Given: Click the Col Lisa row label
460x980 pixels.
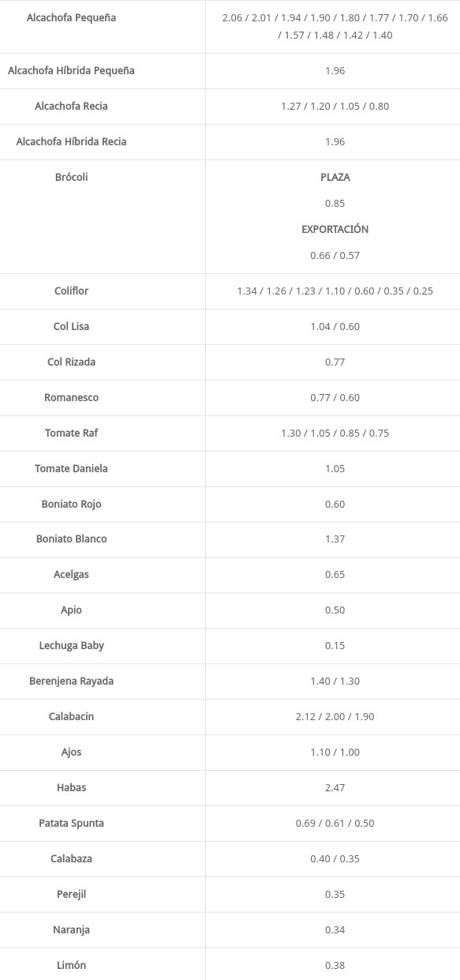Looking at the screenshot, I should pos(71,326).
